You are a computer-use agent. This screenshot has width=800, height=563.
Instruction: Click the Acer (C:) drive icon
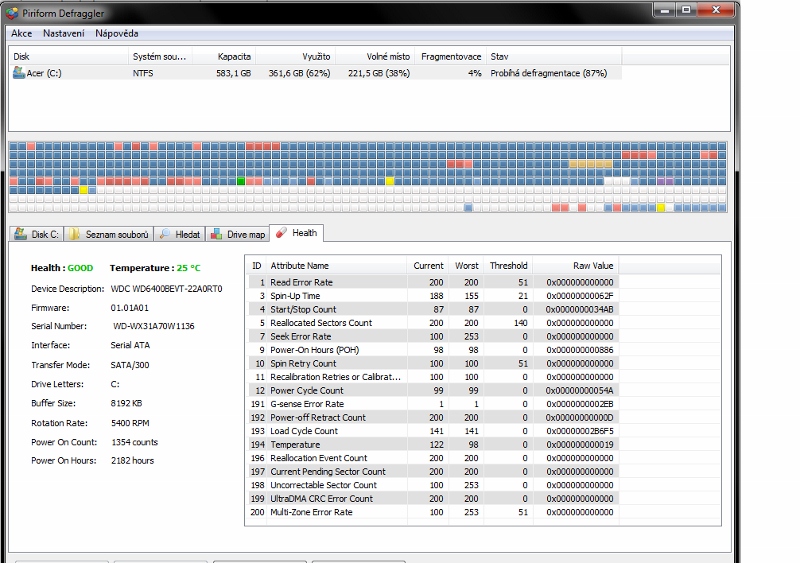click(19, 73)
